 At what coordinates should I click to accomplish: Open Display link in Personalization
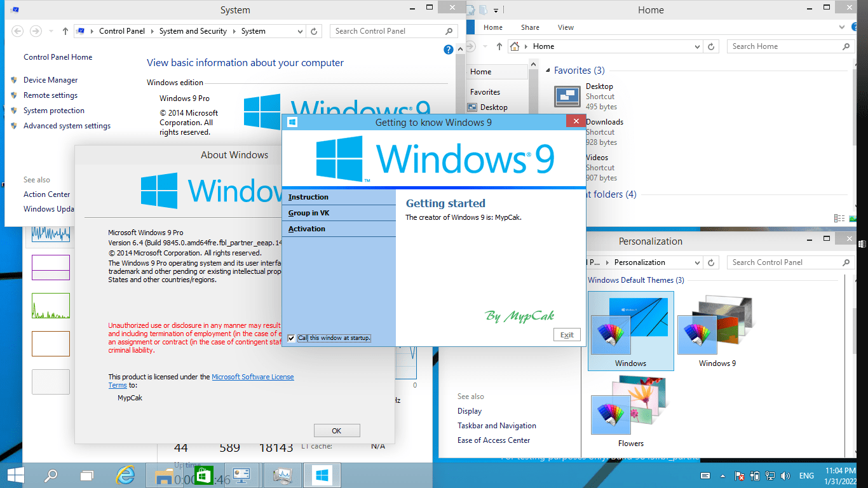tap(470, 411)
